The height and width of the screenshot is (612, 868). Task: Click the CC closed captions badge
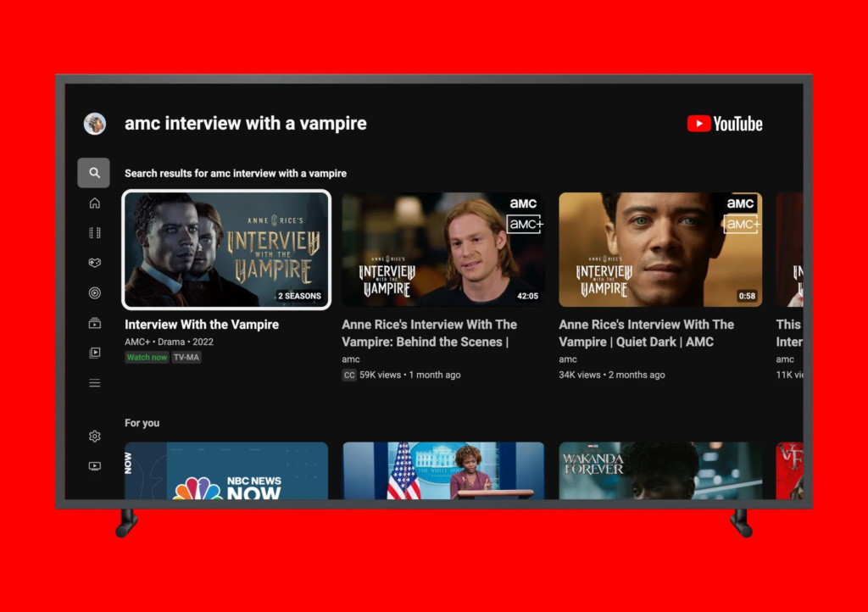348,376
